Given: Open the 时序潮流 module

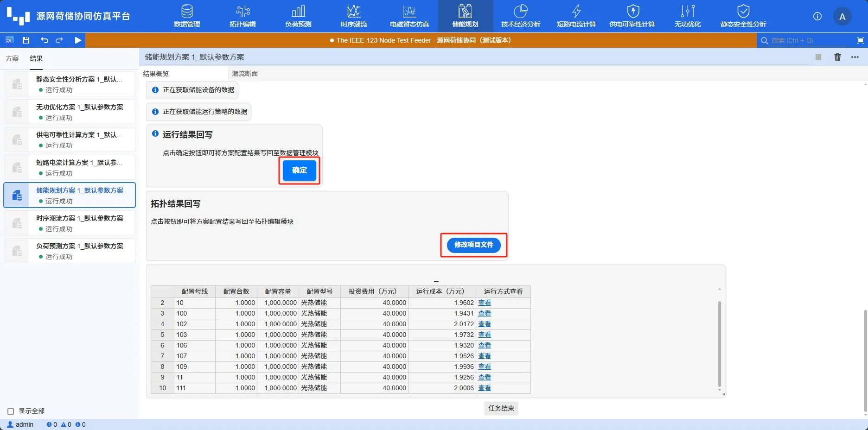Looking at the screenshot, I should (x=354, y=16).
